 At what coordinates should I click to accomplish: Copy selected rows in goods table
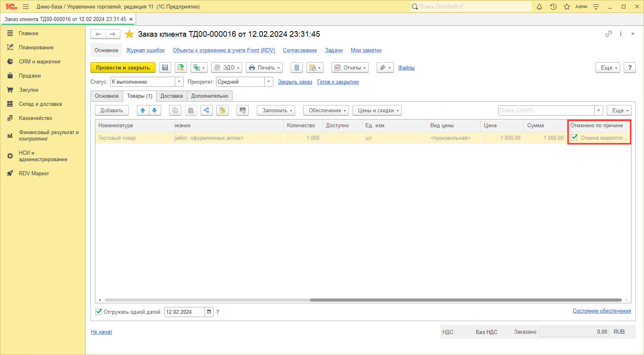175,111
